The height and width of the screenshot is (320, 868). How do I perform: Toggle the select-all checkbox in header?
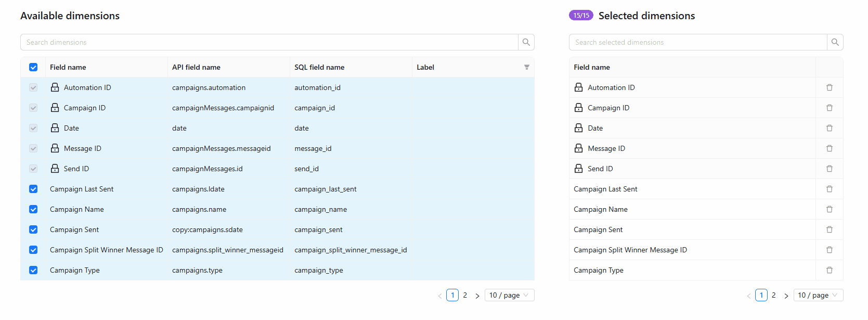[33, 67]
